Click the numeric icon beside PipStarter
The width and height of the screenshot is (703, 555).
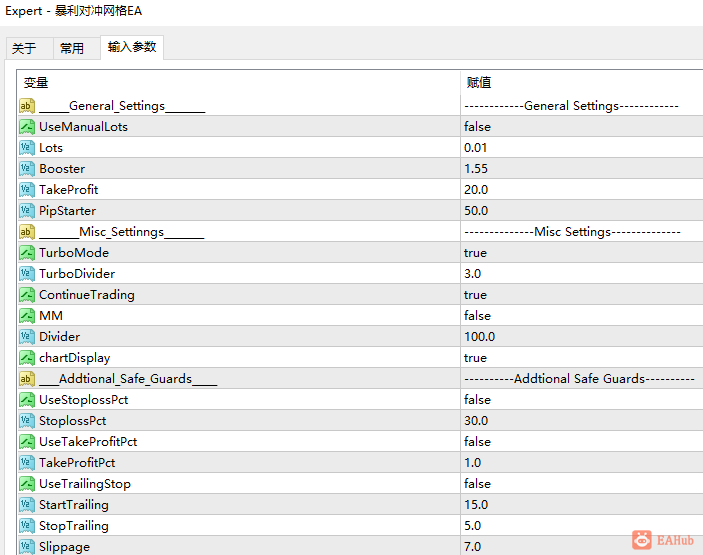pos(27,211)
